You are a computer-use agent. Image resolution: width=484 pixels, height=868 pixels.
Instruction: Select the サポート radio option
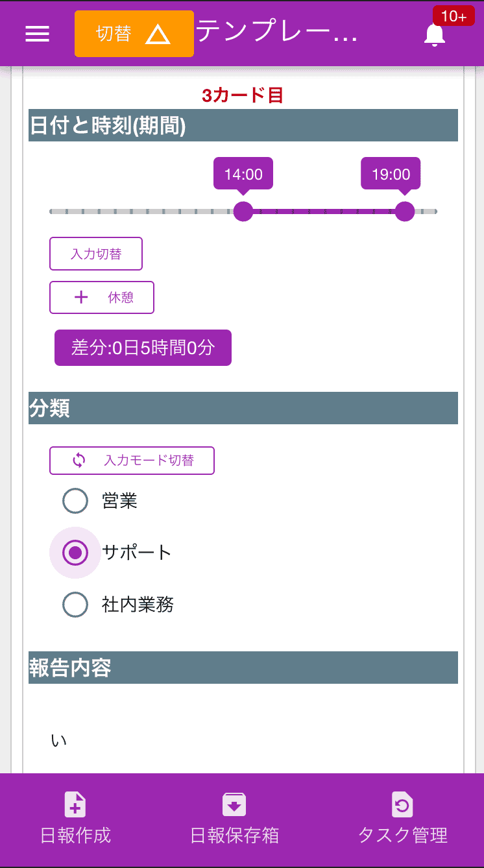pyautogui.click(x=75, y=553)
